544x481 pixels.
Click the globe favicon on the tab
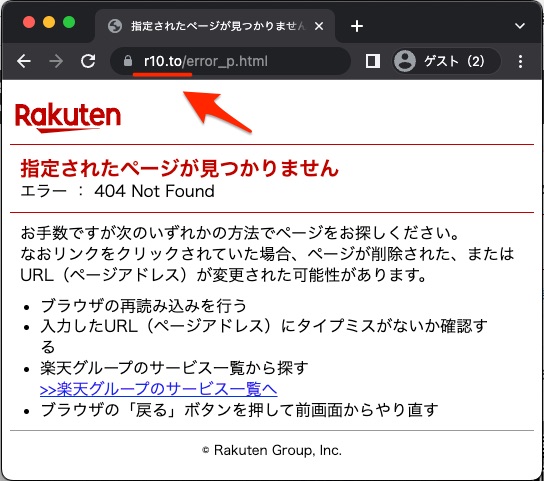[x=115, y=26]
